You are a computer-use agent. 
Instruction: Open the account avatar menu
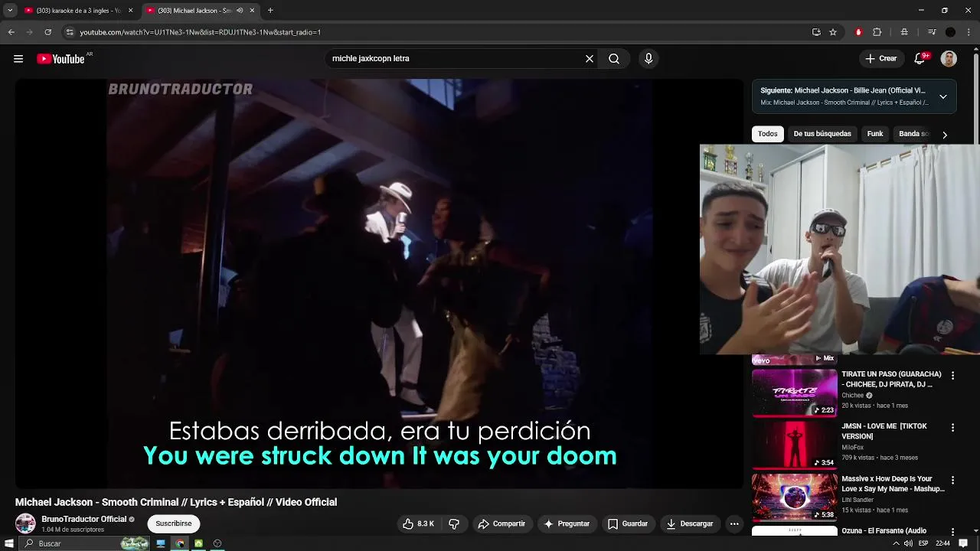tap(949, 59)
